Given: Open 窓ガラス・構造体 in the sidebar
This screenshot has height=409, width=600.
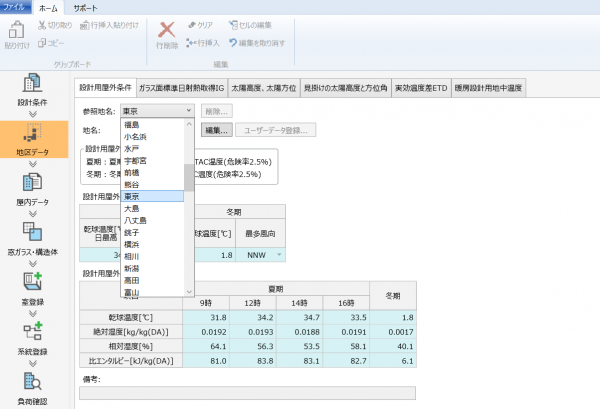Looking at the screenshot, I should click(x=33, y=239).
